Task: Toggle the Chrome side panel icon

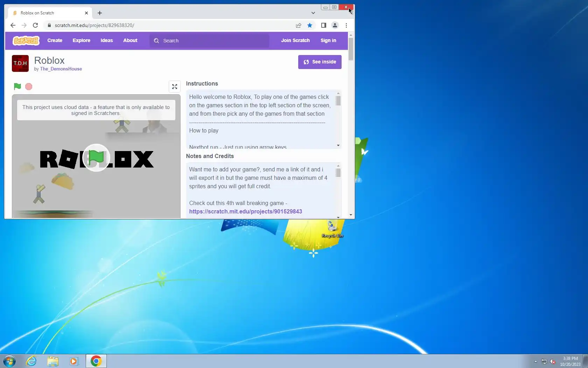Action: click(x=324, y=25)
